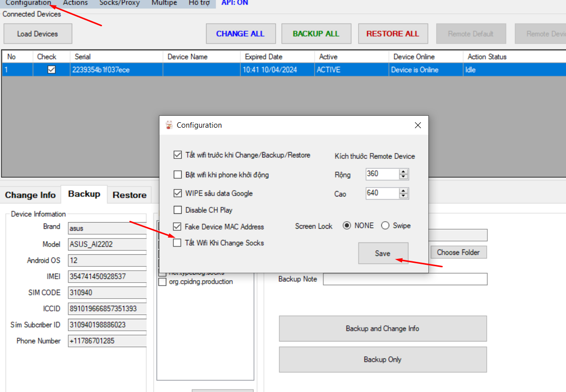
Task: Decrease the Rộng width spinner value
Action: [x=404, y=177]
